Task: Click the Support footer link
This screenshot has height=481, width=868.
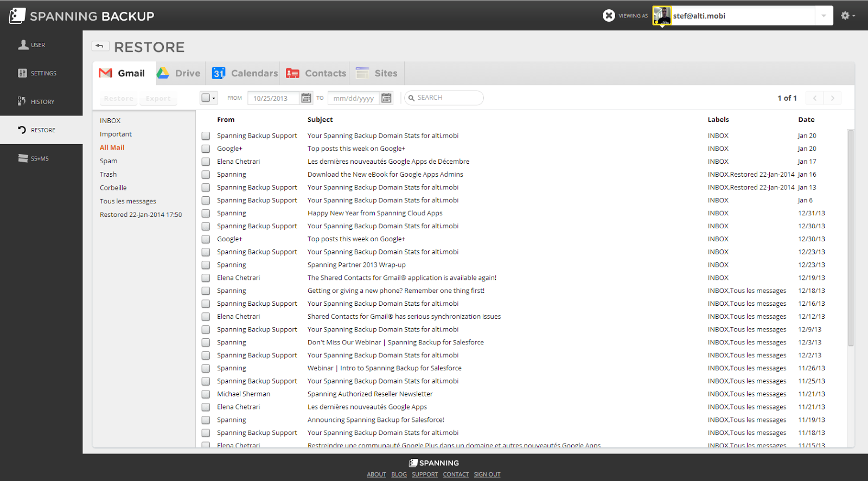Action: tap(425, 474)
